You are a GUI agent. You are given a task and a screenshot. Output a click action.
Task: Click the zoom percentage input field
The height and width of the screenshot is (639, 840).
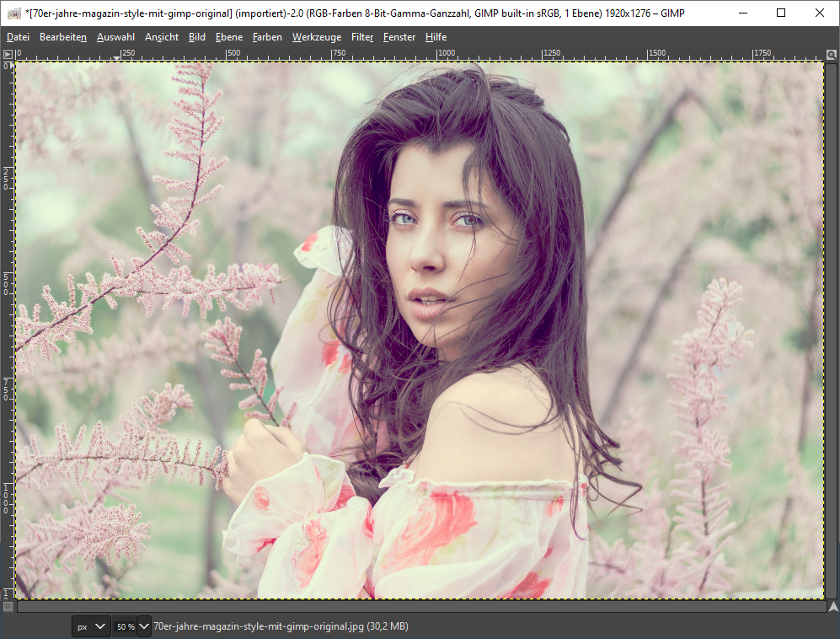(124, 626)
